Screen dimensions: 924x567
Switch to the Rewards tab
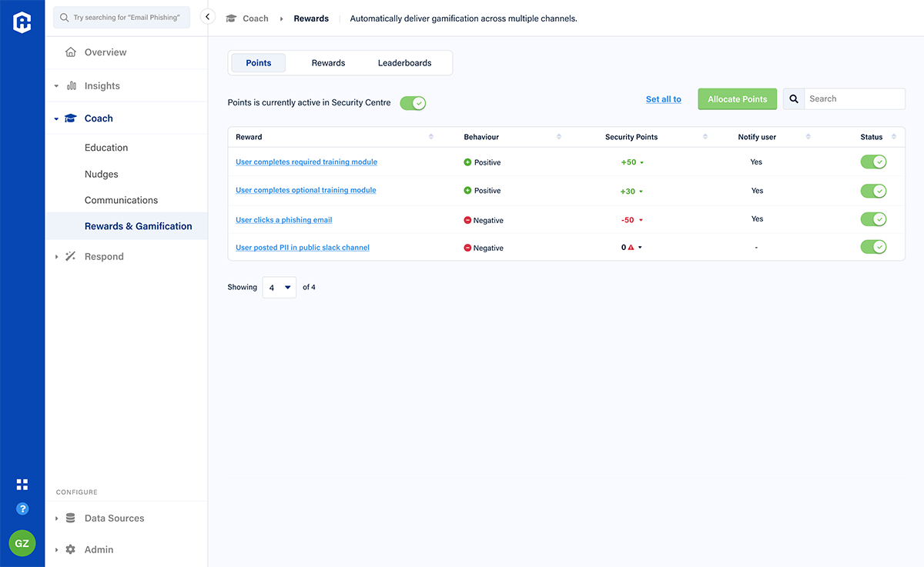(x=328, y=63)
